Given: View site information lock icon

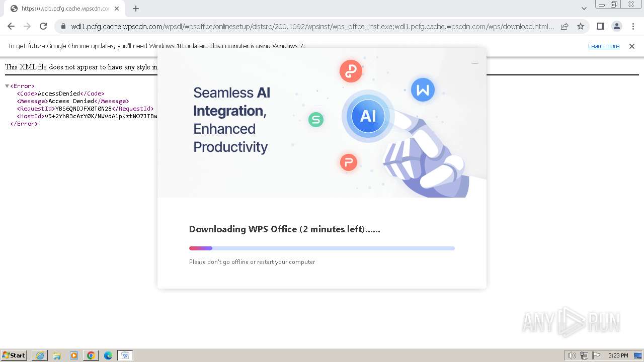Looking at the screenshot, I should [63, 27].
